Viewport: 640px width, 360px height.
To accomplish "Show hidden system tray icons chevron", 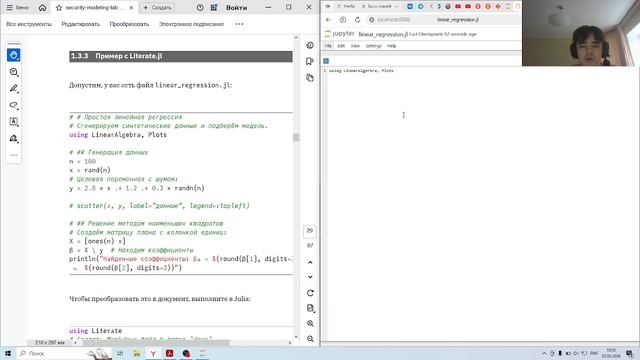I will (544, 353).
